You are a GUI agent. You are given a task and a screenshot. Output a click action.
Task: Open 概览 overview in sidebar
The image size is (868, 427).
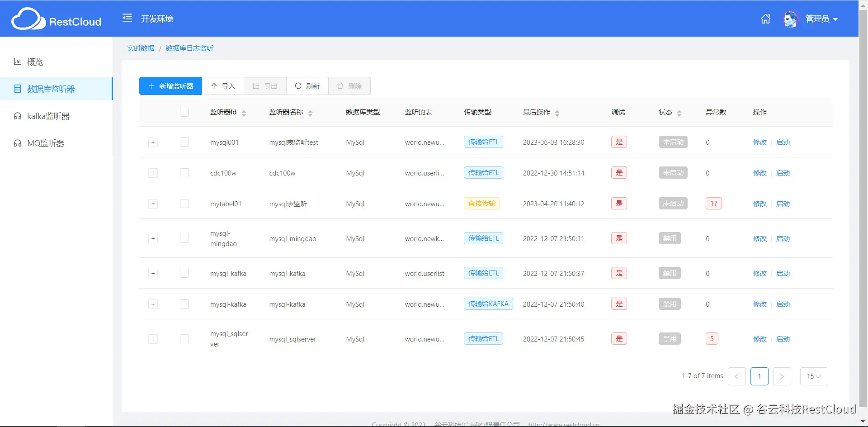point(56,62)
